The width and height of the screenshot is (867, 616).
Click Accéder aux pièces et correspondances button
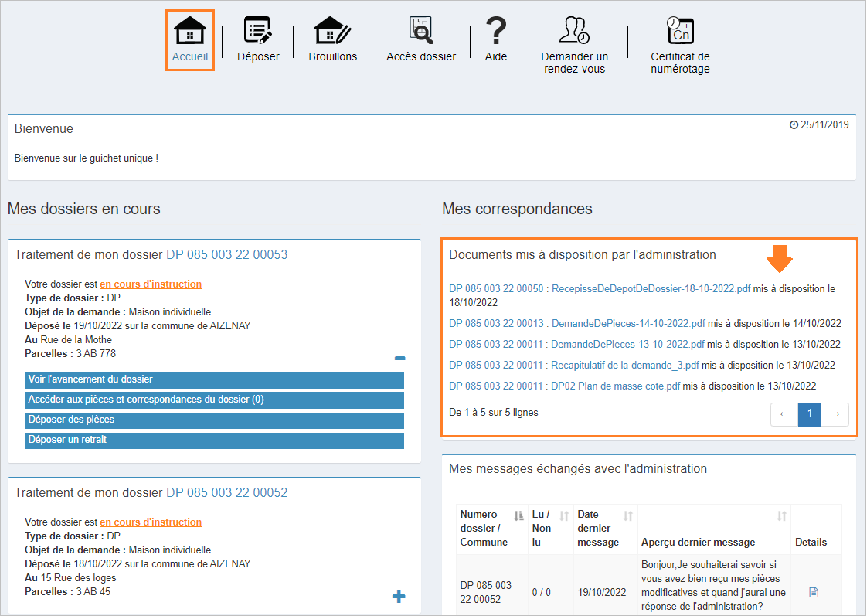click(x=214, y=400)
